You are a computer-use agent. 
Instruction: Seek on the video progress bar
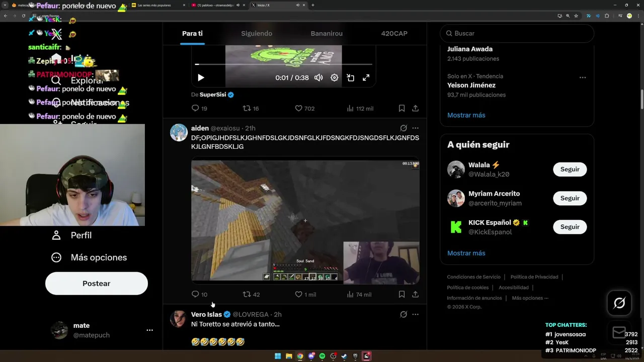(x=284, y=64)
